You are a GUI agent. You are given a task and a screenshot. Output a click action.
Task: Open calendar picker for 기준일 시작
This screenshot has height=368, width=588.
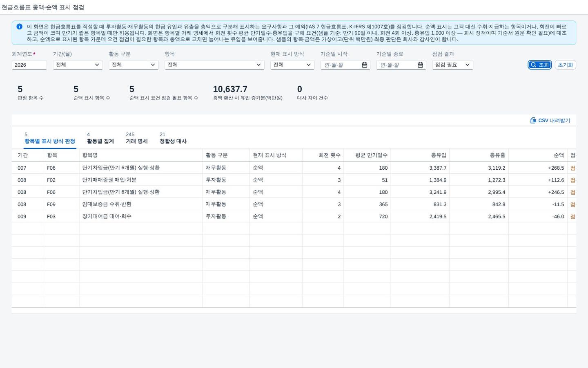coord(364,65)
